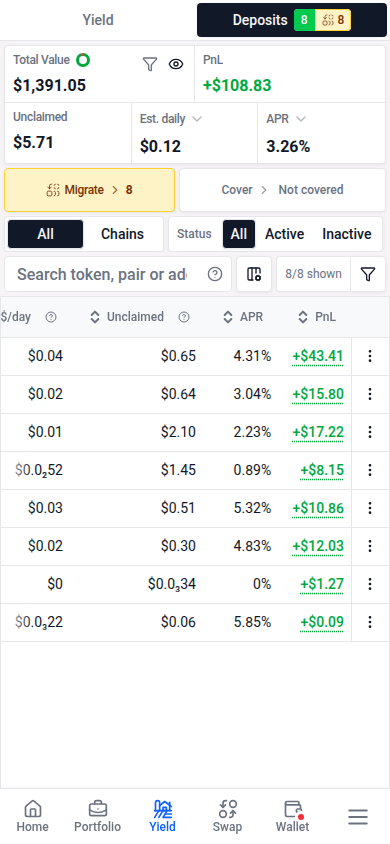Open PnL details for +$15.80
Screen dimensions: 390x844
[318, 394]
